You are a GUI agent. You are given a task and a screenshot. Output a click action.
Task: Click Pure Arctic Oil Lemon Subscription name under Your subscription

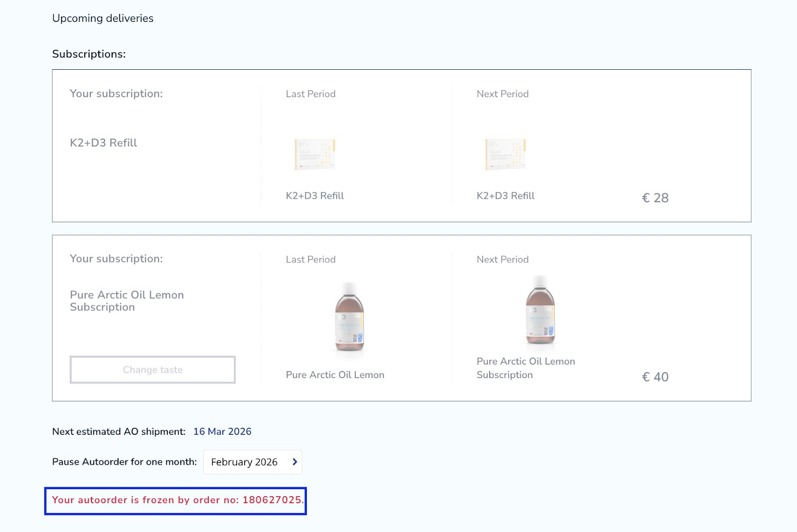pyautogui.click(x=127, y=301)
